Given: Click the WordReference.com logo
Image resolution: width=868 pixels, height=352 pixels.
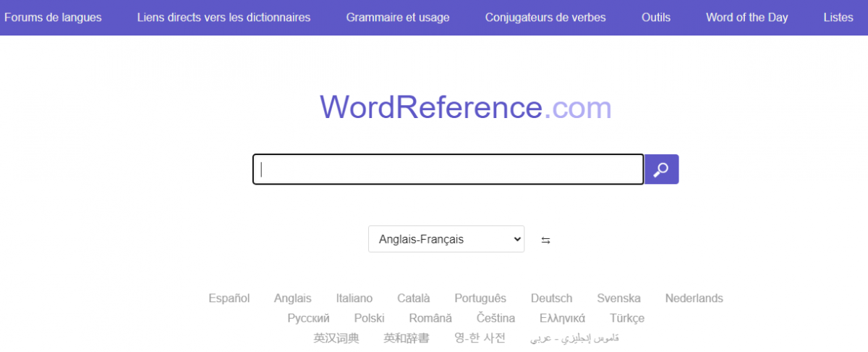Looking at the screenshot, I should pyautogui.click(x=466, y=107).
